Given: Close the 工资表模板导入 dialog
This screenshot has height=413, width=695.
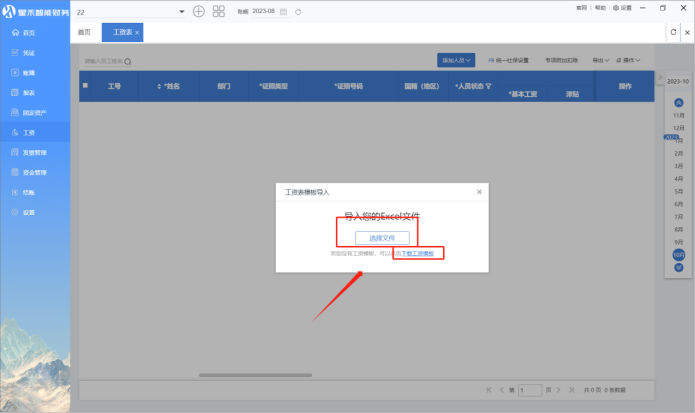Looking at the screenshot, I should point(479,191).
